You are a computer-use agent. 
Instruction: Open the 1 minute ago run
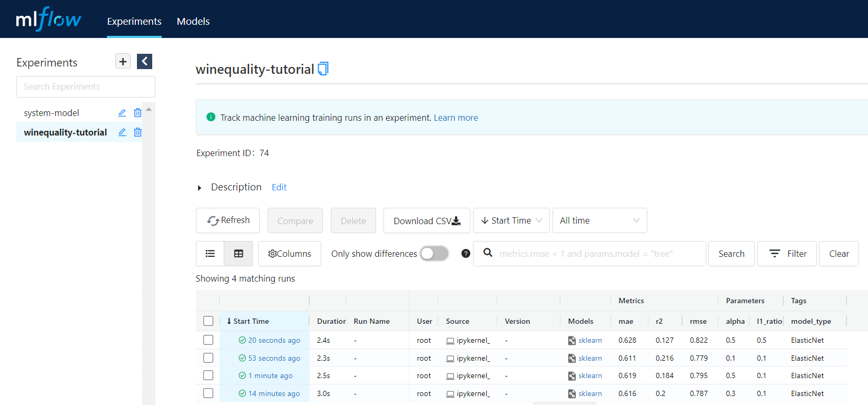(x=270, y=375)
